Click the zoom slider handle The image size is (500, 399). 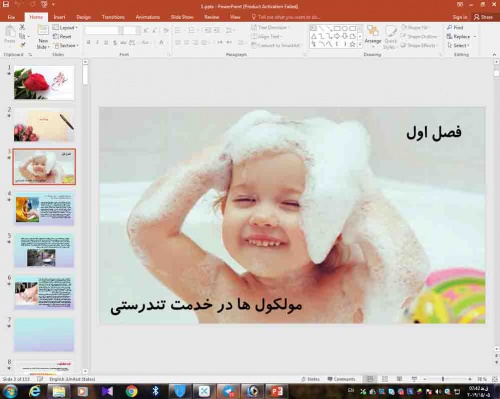coord(443,379)
